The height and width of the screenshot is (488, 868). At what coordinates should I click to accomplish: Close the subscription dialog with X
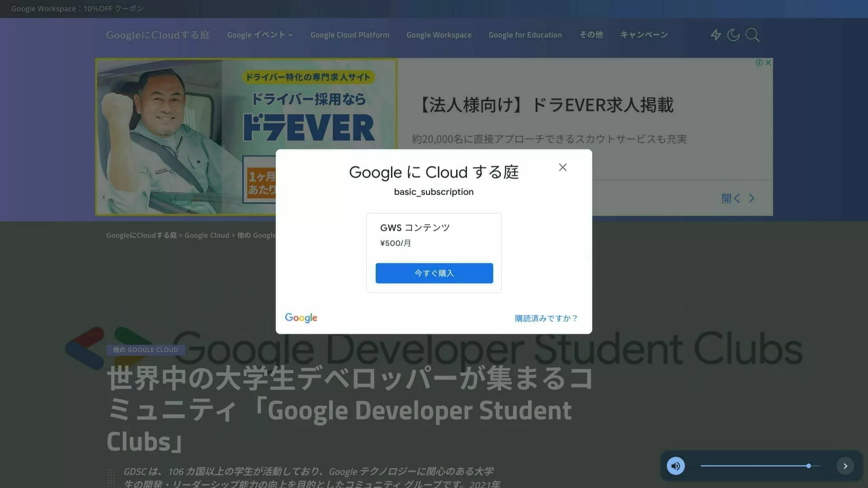click(x=562, y=167)
